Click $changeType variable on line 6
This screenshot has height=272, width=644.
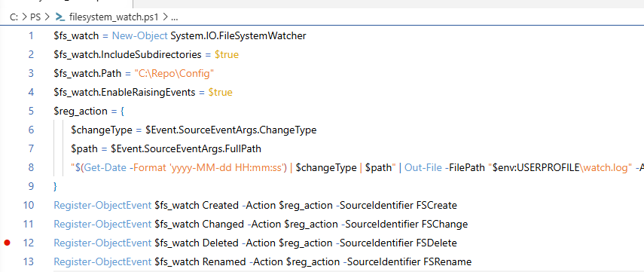tap(101, 130)
